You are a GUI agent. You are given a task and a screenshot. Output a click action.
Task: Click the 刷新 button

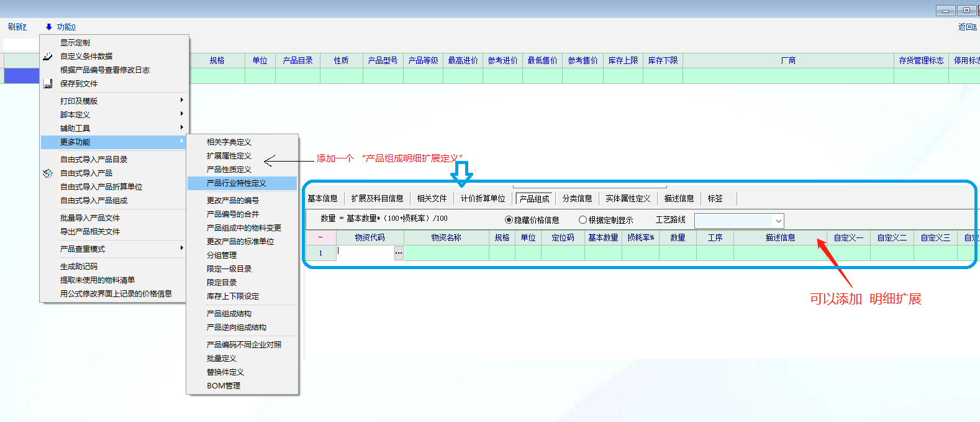pos(17,27)
